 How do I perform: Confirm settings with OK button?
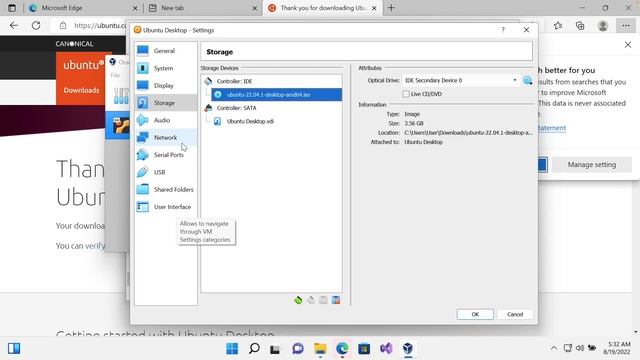(475, 314)
